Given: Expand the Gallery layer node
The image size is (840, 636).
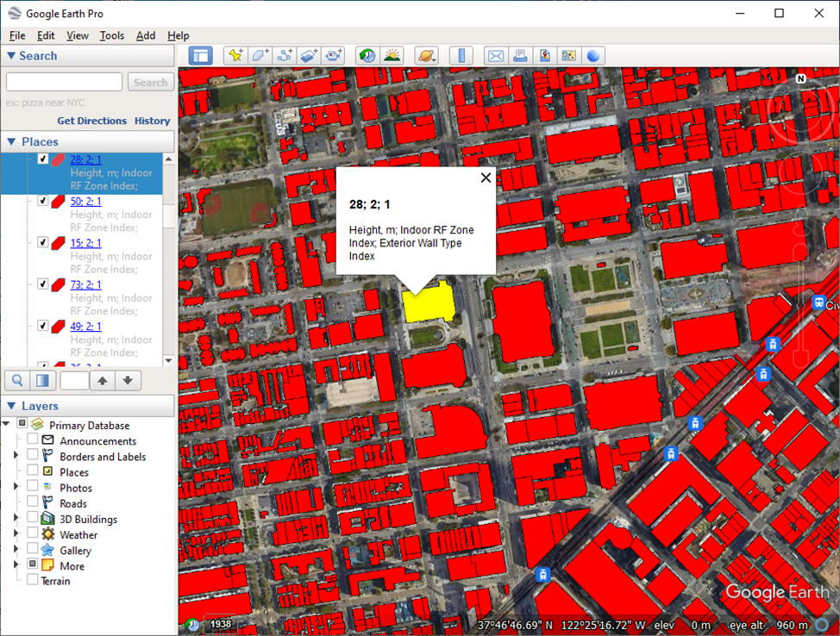Looking at the screenshot, I should point(16,549).
